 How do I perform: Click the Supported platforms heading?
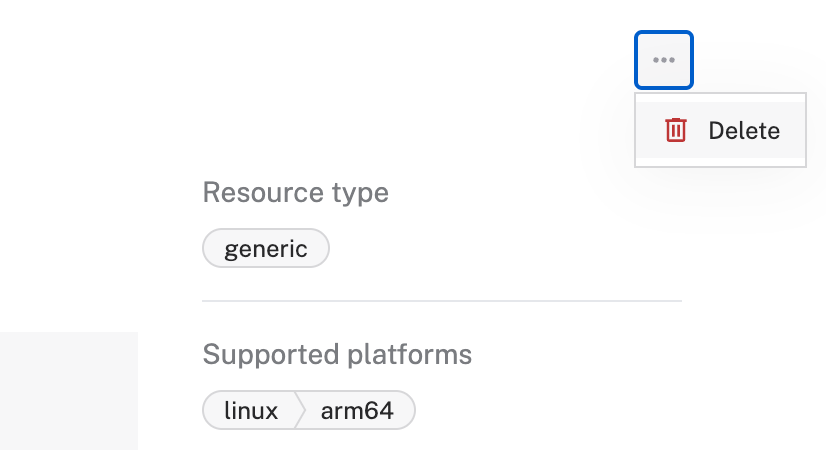click(x=337, y=354)
